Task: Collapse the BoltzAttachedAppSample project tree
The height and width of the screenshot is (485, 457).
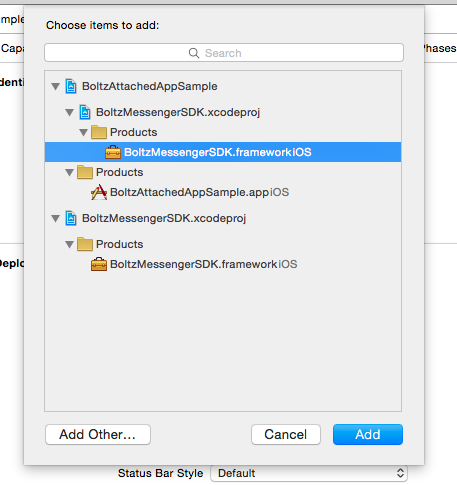Action: 55,87
